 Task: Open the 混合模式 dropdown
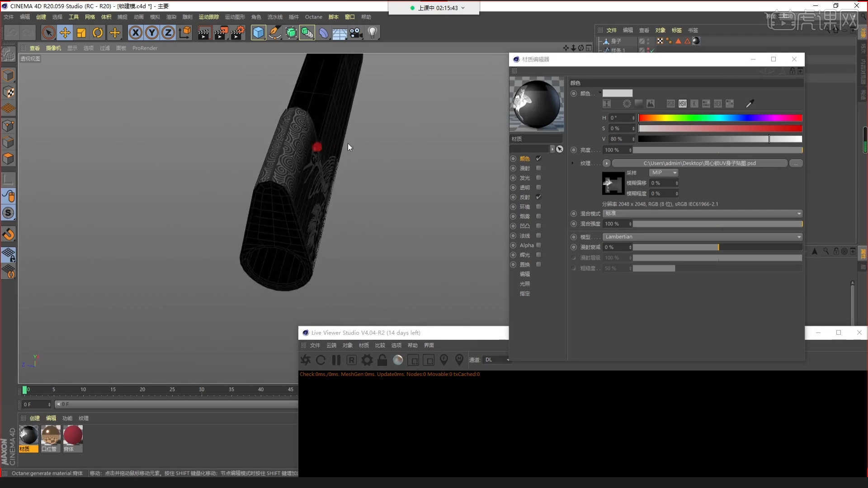click(x=703, y=213)
